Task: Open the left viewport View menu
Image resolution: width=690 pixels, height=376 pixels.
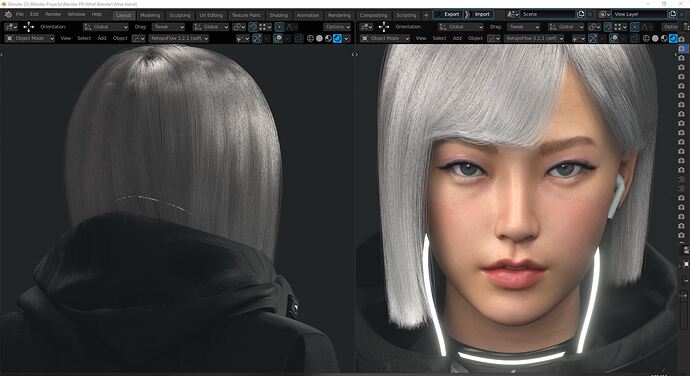Action: point(66,38)
